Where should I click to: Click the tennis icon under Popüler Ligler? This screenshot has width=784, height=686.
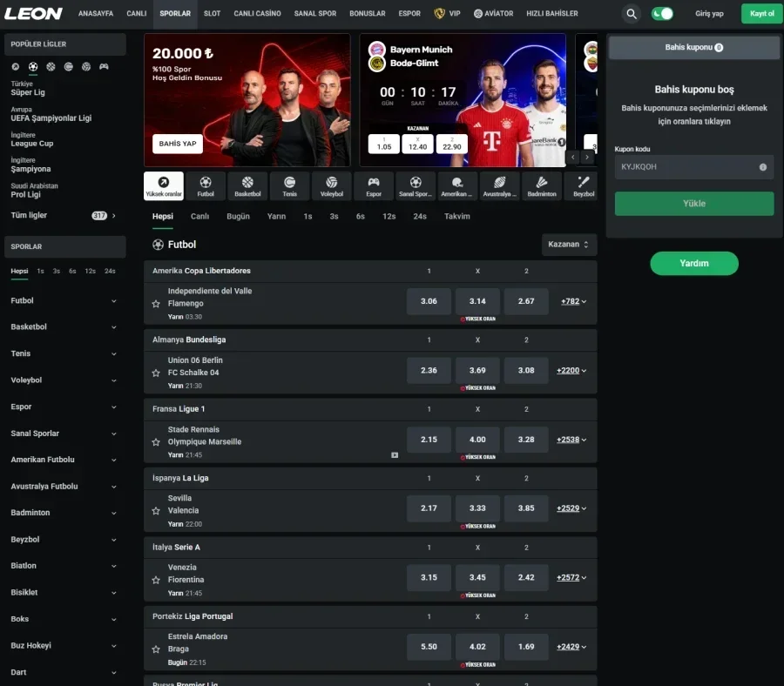pyautogui.click(x=69, y=66)
